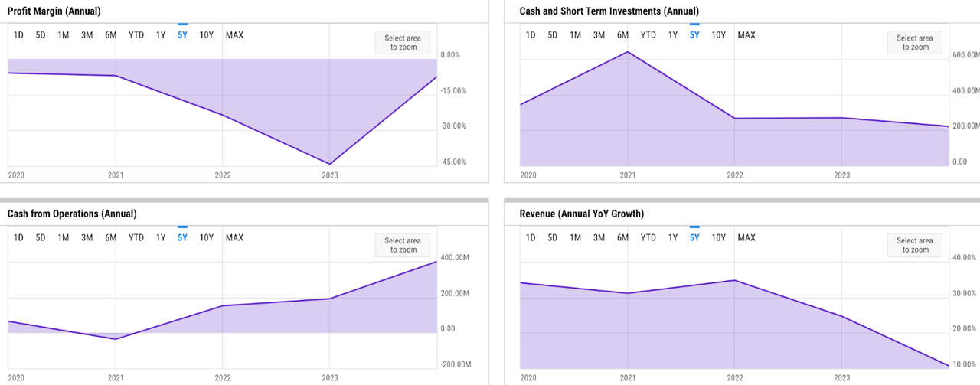This screenshot has height=385, width=980.
Task: Click the 2022 data point on Revenue Growth line
Action: tap(735, 280)
